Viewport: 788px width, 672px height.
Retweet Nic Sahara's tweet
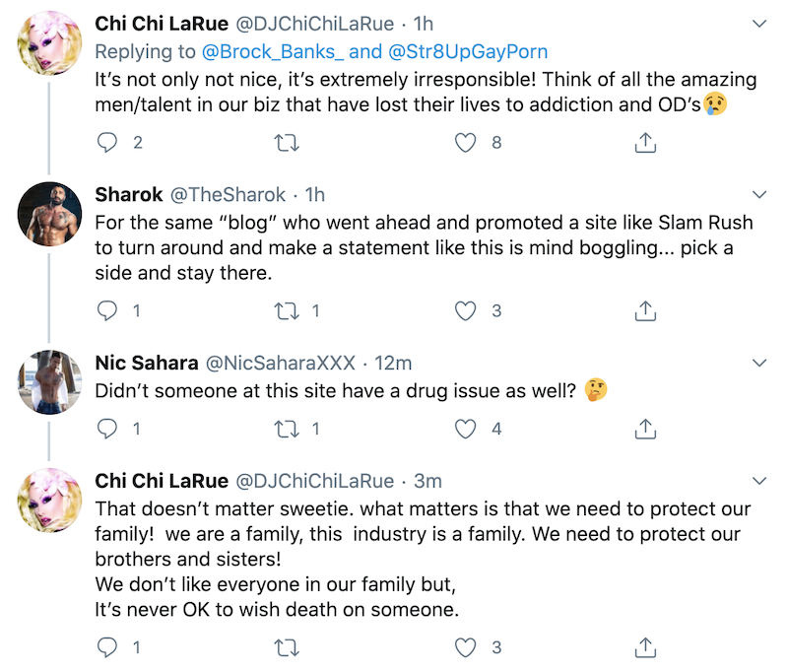click(286, 429)
